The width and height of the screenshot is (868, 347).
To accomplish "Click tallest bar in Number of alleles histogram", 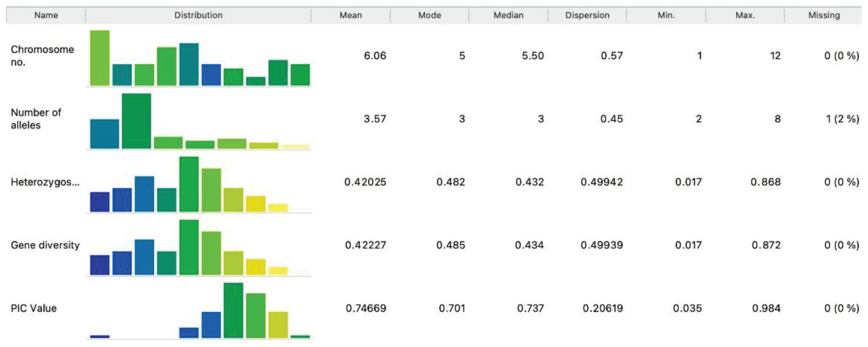I will click(136, 121).
